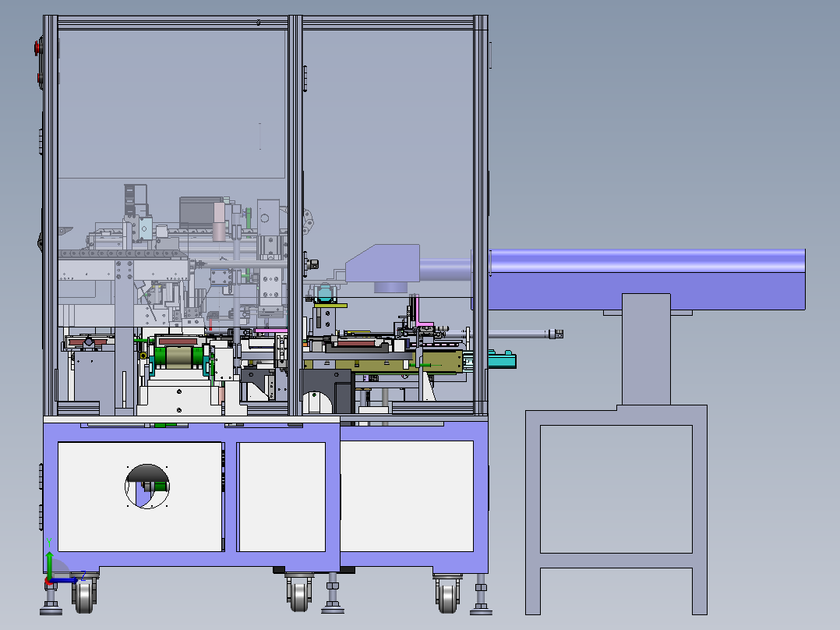
Task: Select the lower red button on the frame's left side
Action: click(x=41, y=79)
